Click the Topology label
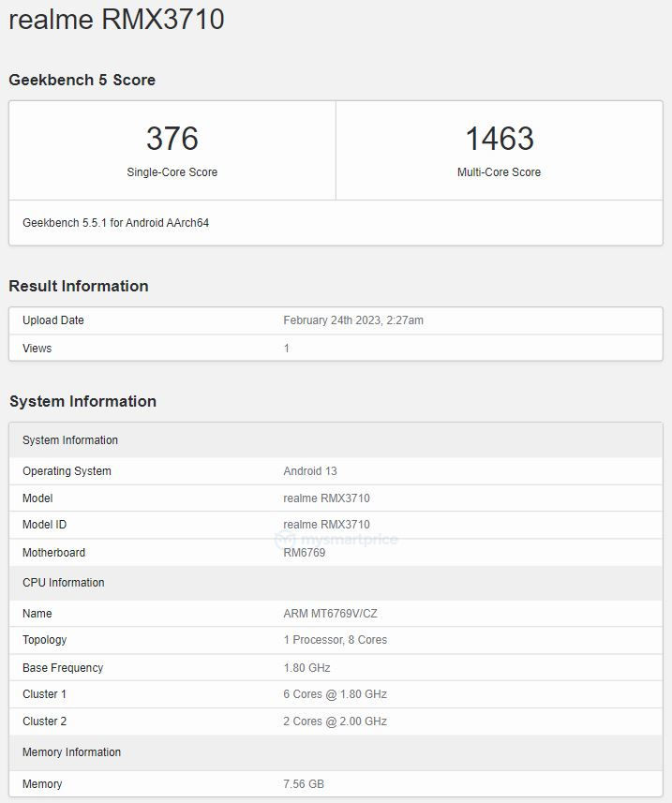672x803 pixels. [45, 640]
